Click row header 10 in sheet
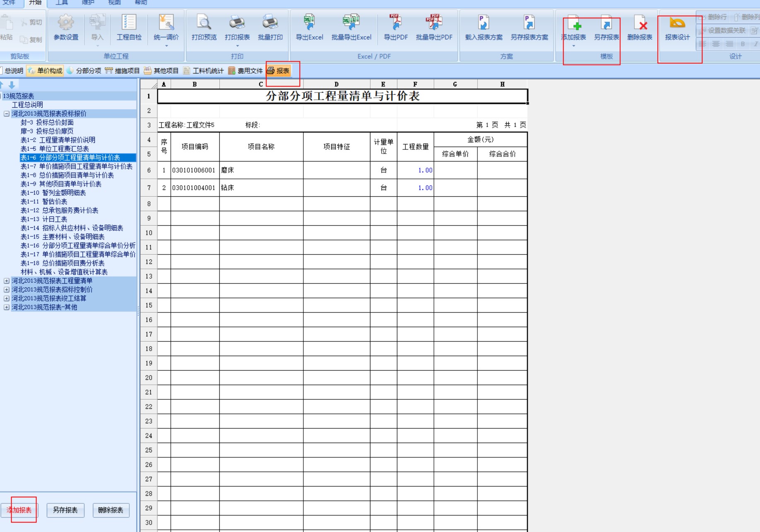 pos(149,233)
